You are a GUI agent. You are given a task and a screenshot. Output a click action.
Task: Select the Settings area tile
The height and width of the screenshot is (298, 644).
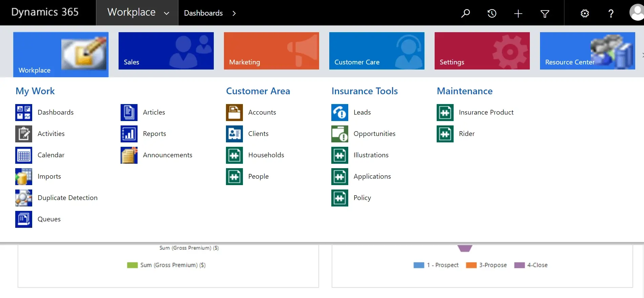click(x=482, y=51)
